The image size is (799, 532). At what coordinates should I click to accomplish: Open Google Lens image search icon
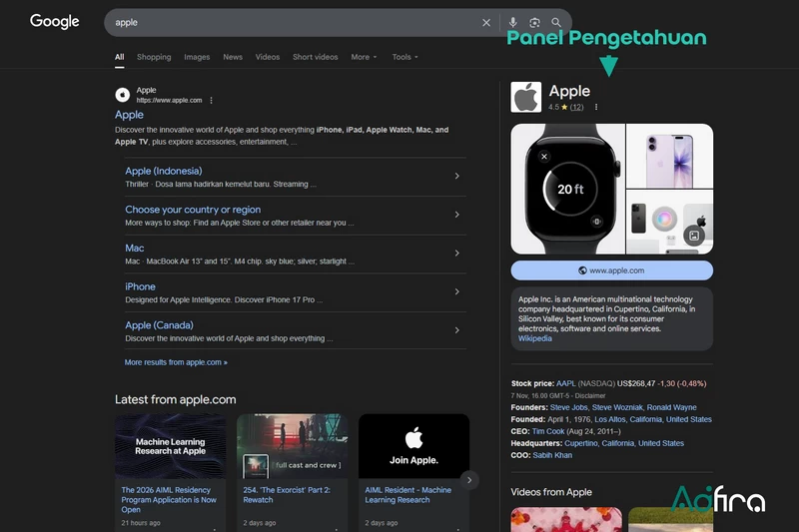pyautogui.click(x=534, y=22)
